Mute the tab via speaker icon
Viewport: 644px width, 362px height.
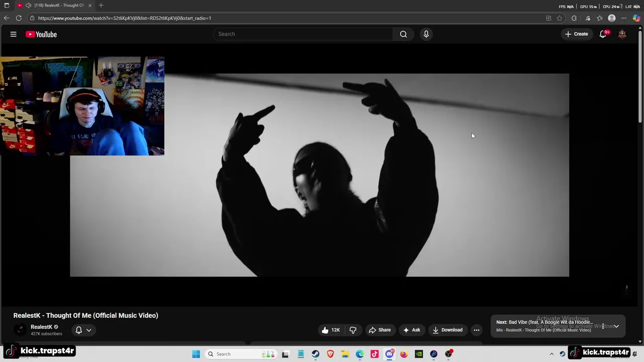click(x=28, y=6)
